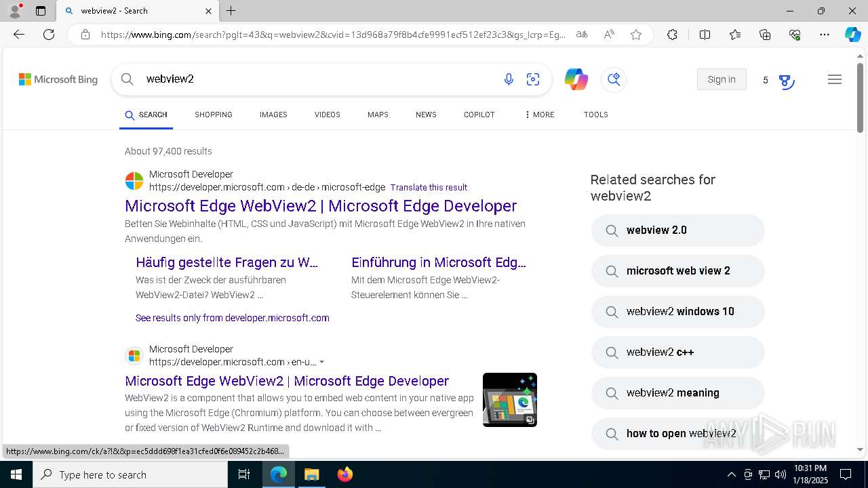Add this page to favorites star

[x=636, y=35]
